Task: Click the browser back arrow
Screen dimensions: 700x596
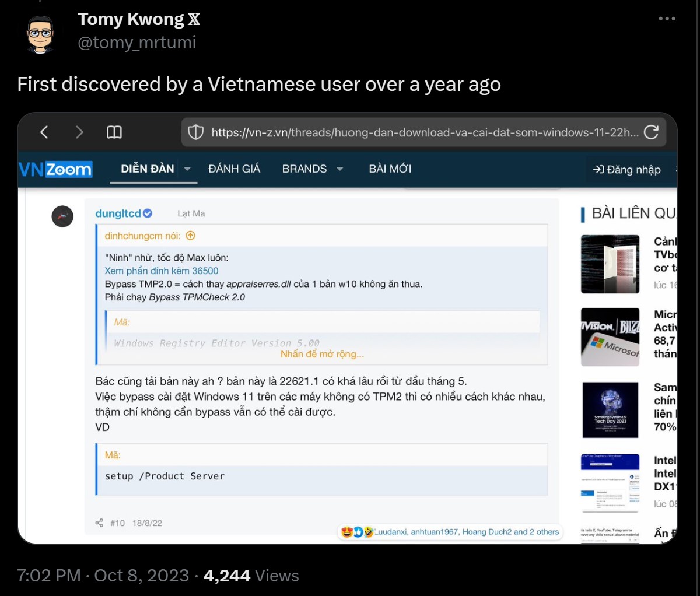Action: pyautogui.click(x=44, y=132)
